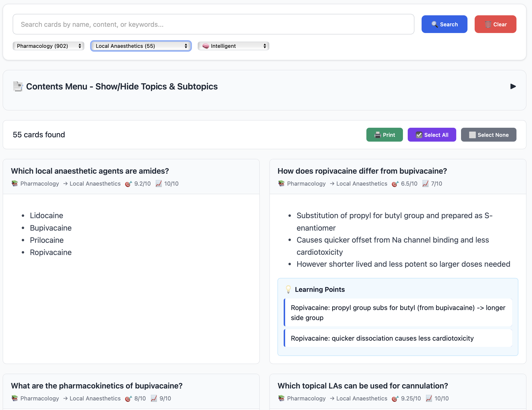Image resolution: width=532 pixels, height=410 pixels.
Task: Click chart icon beside 7/10 rating
Action: [425, 183]
